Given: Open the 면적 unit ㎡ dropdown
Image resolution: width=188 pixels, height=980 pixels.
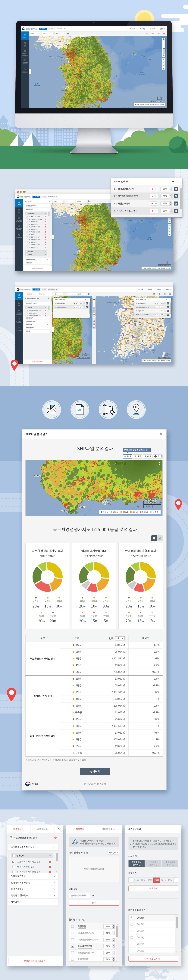Looking at the screenshot, I should (120, 638).
